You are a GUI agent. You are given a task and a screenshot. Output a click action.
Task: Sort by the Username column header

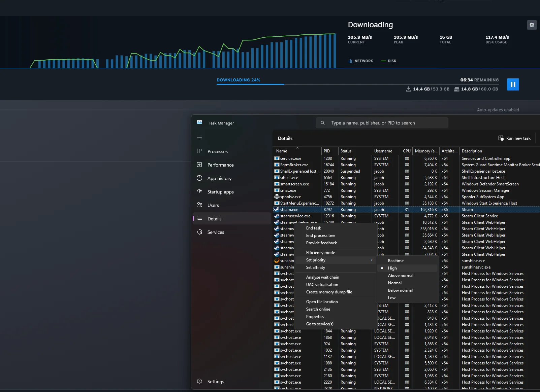point(385,151)
